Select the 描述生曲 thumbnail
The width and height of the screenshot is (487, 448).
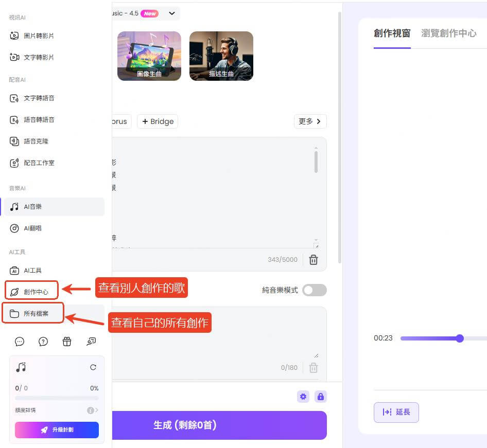(221, 56)
